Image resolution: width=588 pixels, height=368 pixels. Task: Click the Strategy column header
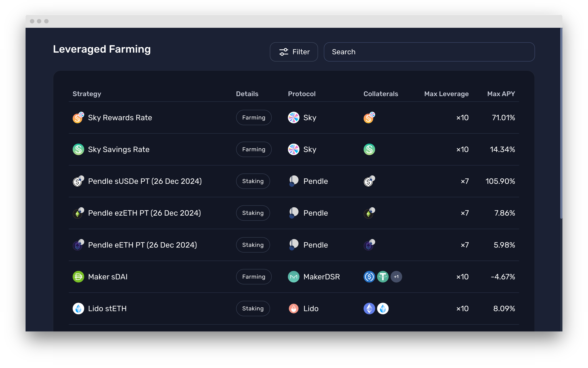pyautogui.click(x=87, y=94)
